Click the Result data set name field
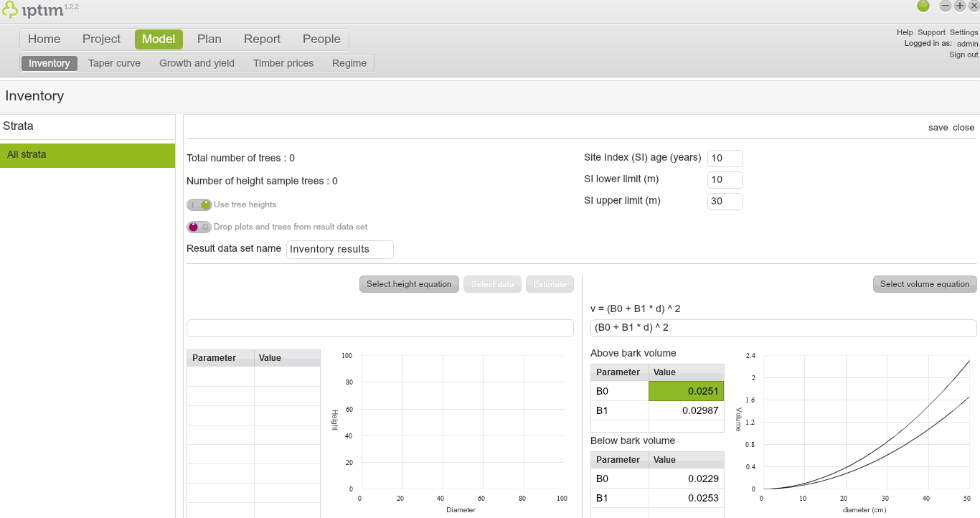 pos(339,249)
